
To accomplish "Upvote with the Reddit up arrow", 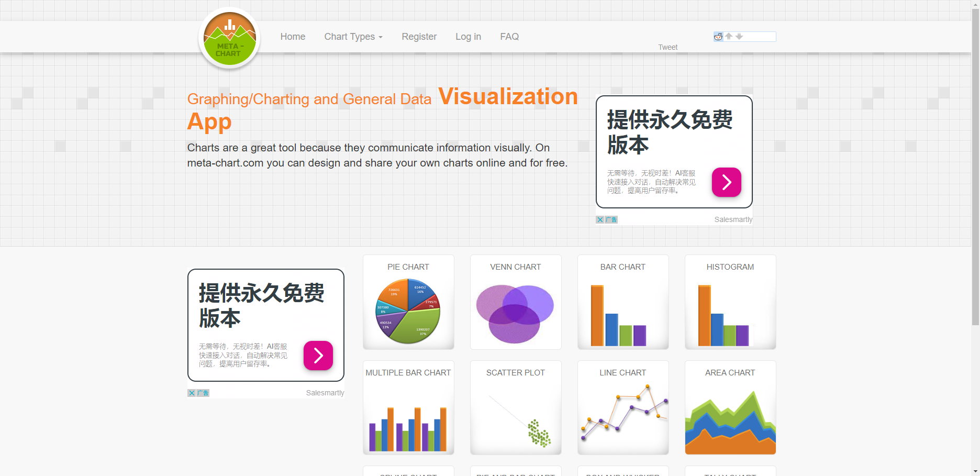I will [x=729, y=36].
